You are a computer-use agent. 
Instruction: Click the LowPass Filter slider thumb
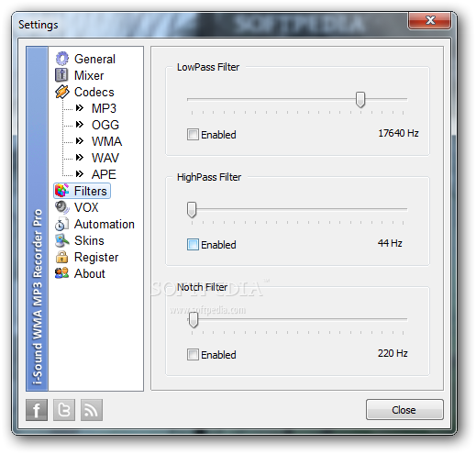point(360,99)
